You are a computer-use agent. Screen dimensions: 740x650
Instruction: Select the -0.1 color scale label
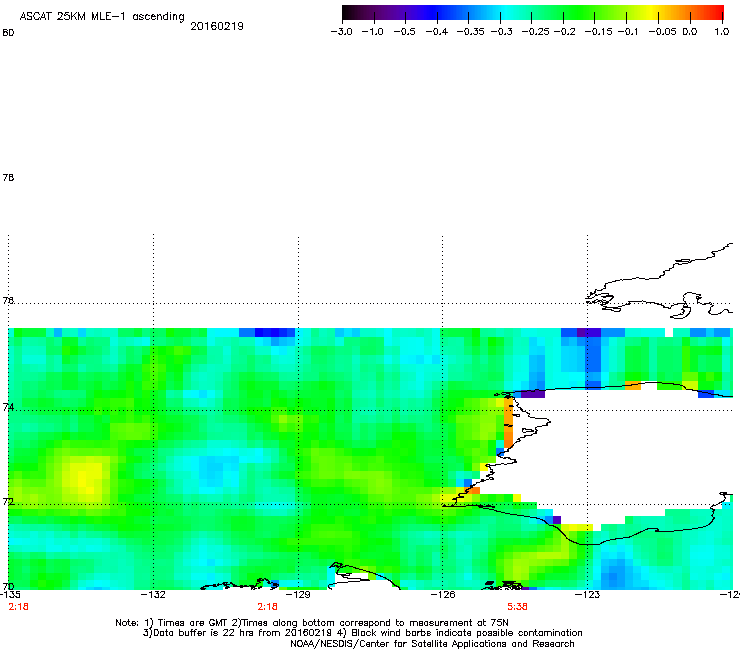click(x=628, y=32)
